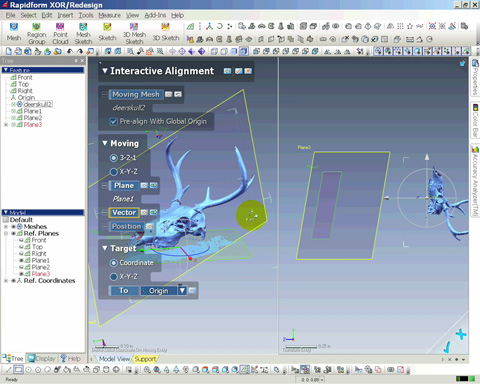This screenshot has width=480, height=384.
Task: Click the reset icon beside Moving Mesh
Action: (178, 94)
